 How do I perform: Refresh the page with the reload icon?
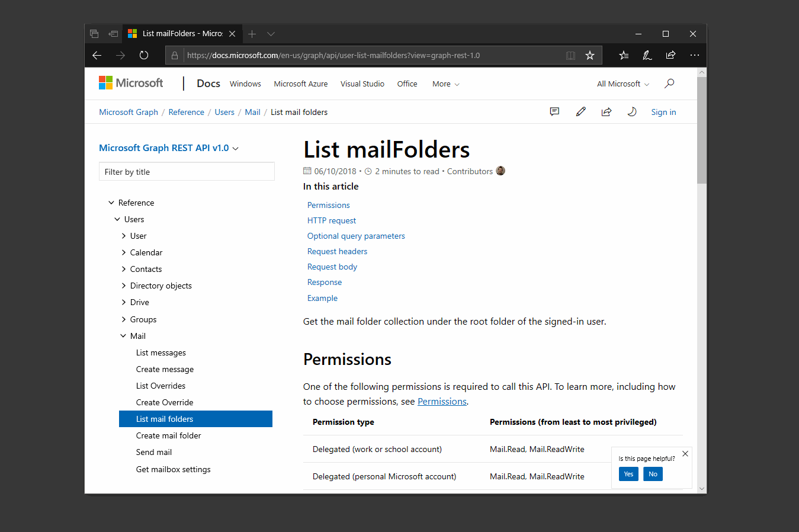pyautogui.click(x=144, y=55)
